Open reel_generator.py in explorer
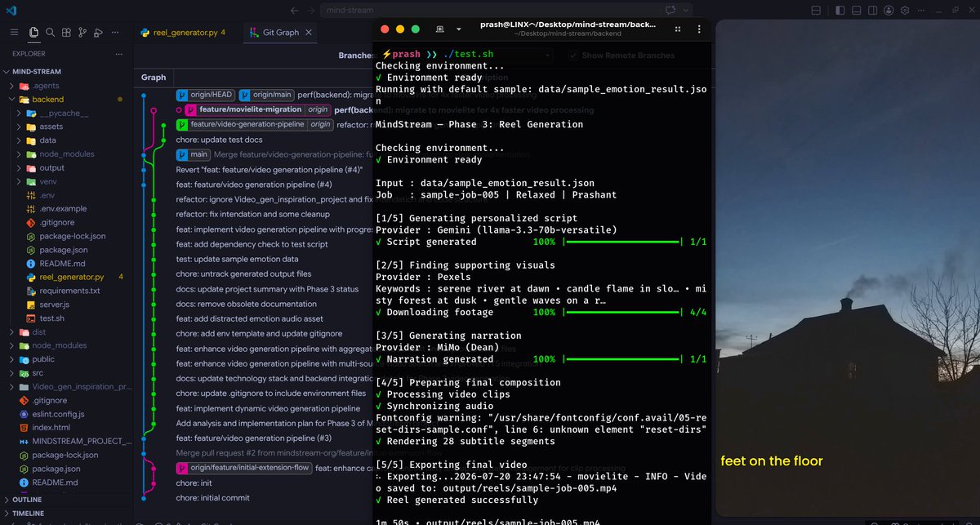 click(67, 277)
